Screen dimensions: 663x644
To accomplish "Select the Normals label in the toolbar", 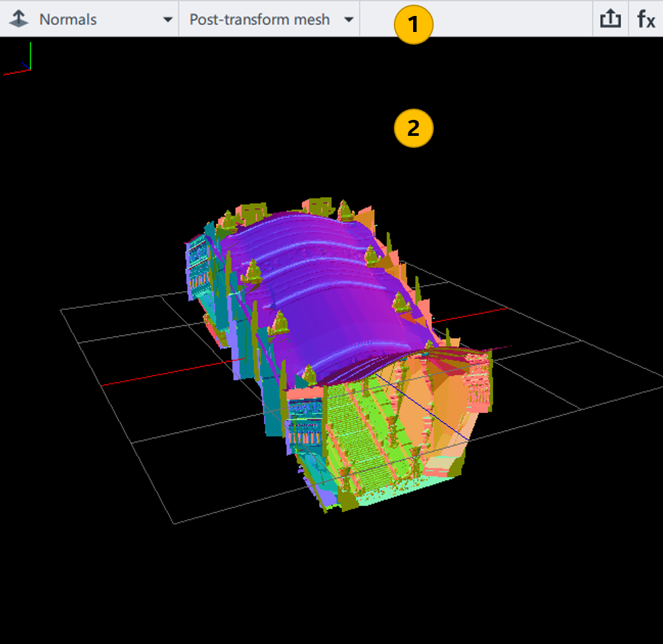I will [x=68, y=19].
